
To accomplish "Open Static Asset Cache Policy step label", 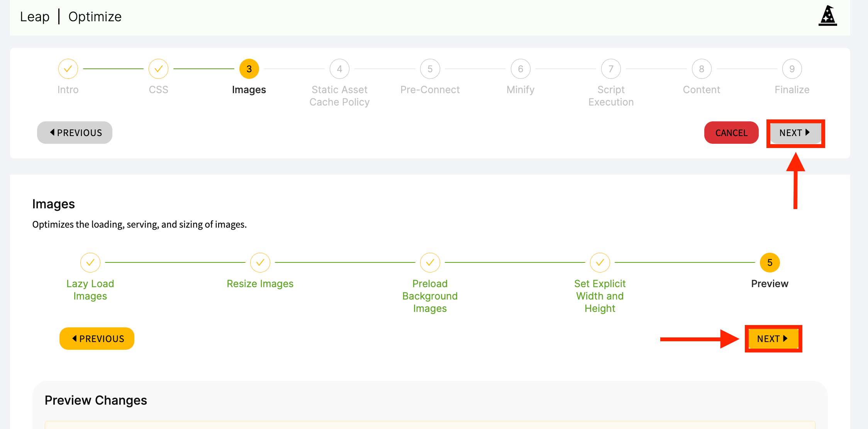I will (339, 96).
